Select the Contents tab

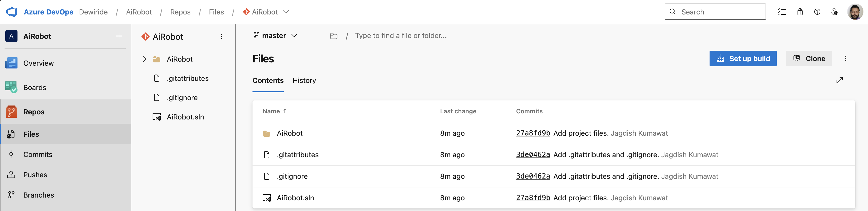click(x=268, y=81)
